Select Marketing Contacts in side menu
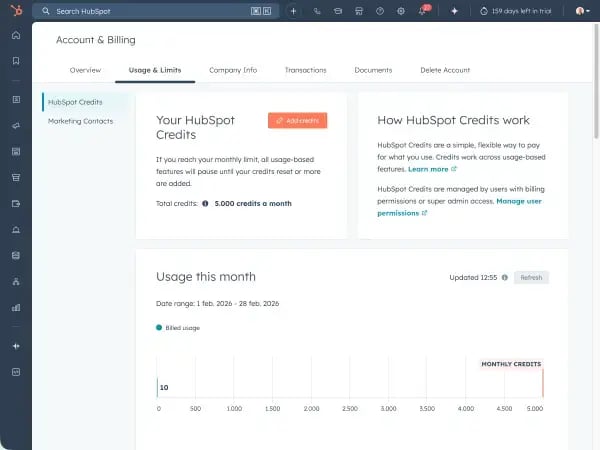600x450 pixels. [80, 121]
